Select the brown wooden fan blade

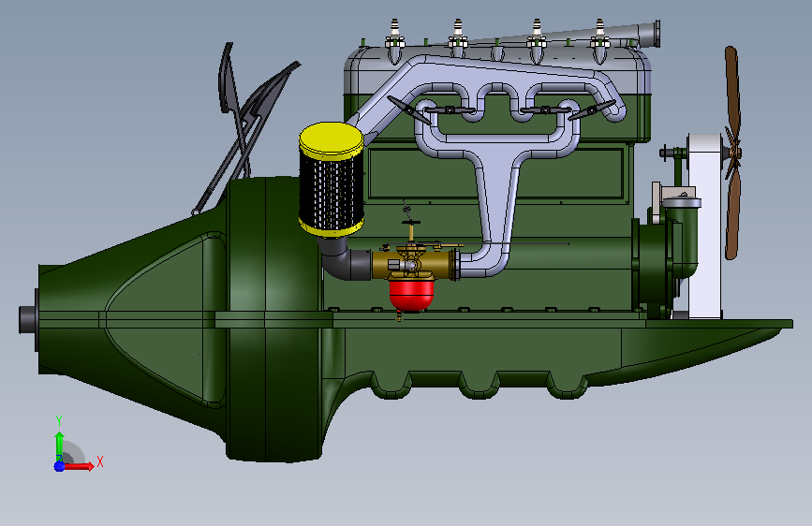[731, 153]
